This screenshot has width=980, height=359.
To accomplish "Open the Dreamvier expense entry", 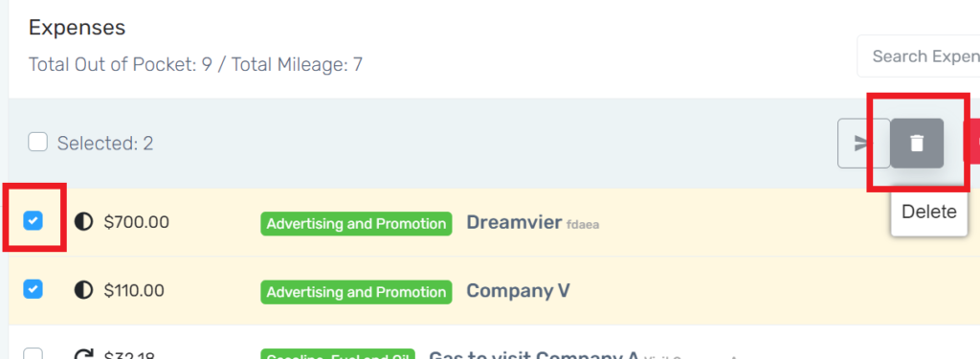I will [514, 222].
